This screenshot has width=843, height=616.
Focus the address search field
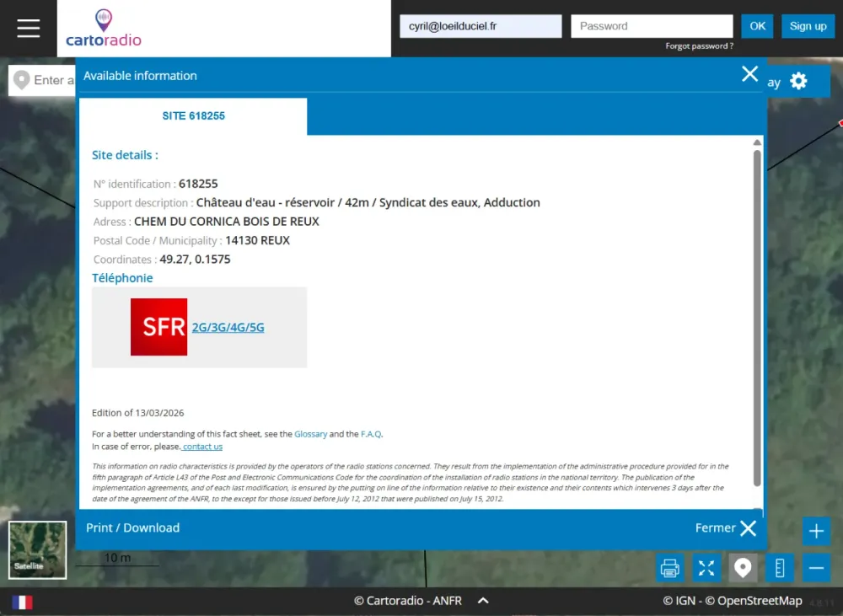pyautogui.click(x=42, y=80)
